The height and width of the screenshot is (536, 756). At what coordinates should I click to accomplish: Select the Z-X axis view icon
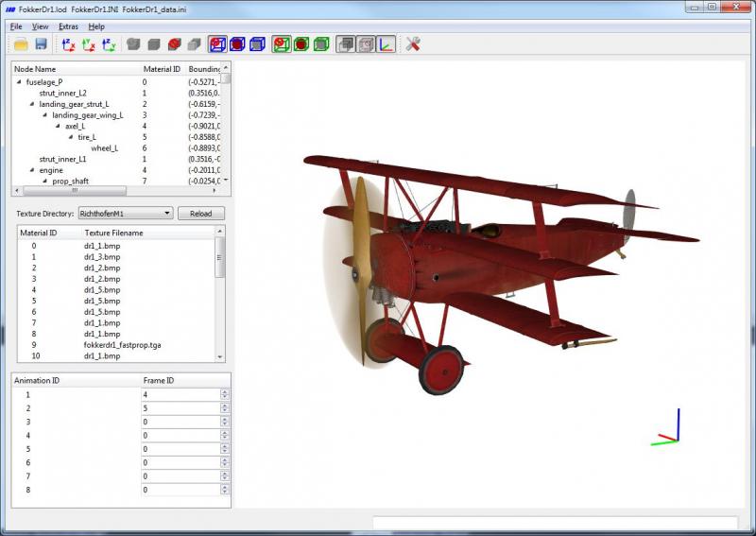tap(69, 44)
